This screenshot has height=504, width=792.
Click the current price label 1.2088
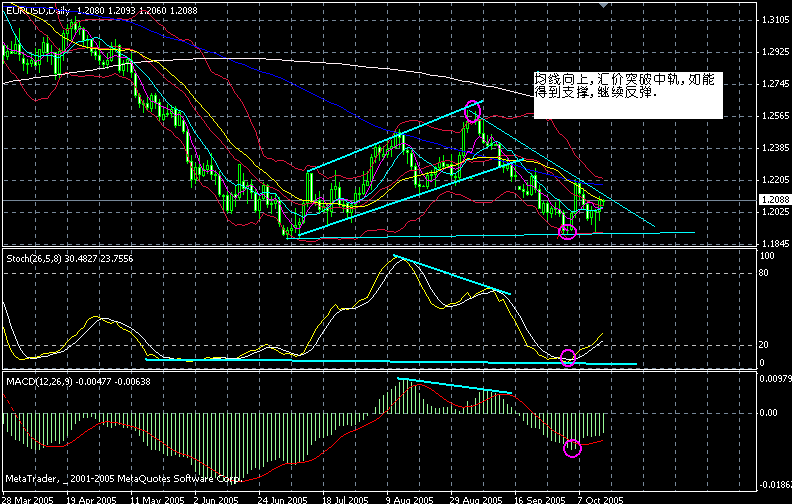[773, 201]
